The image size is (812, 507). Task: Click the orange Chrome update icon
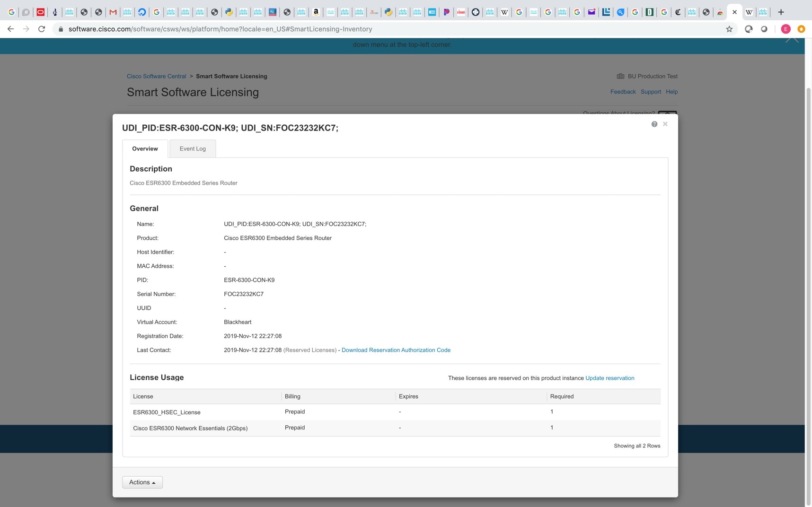pos(801,29)
